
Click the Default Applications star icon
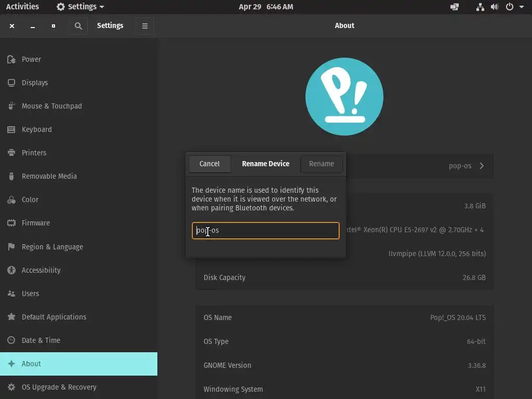pyautogui.click(x=11, y=317)
